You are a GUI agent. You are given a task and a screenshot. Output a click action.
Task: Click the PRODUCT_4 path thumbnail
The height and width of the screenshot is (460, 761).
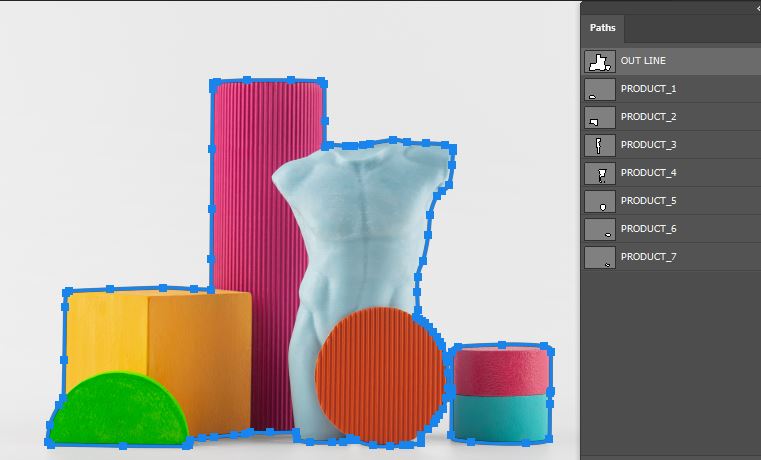(x=600, y=174)
